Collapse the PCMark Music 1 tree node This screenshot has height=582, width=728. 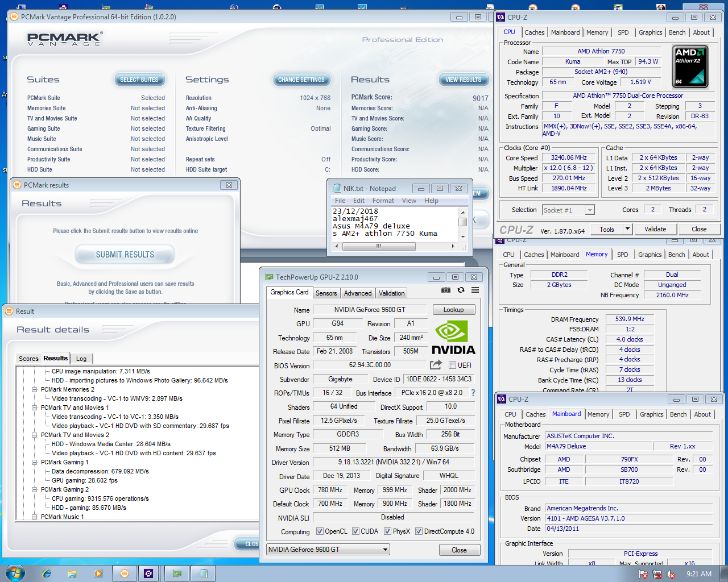coord(35,517)
